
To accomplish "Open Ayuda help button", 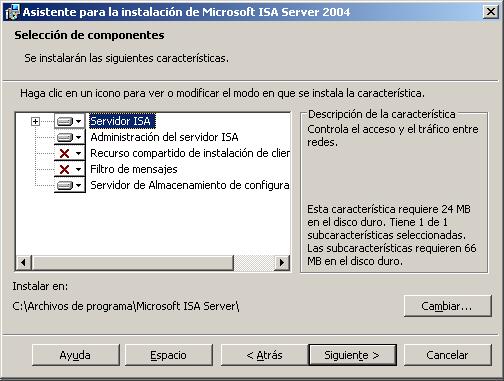I will click(x=76, y=355).
